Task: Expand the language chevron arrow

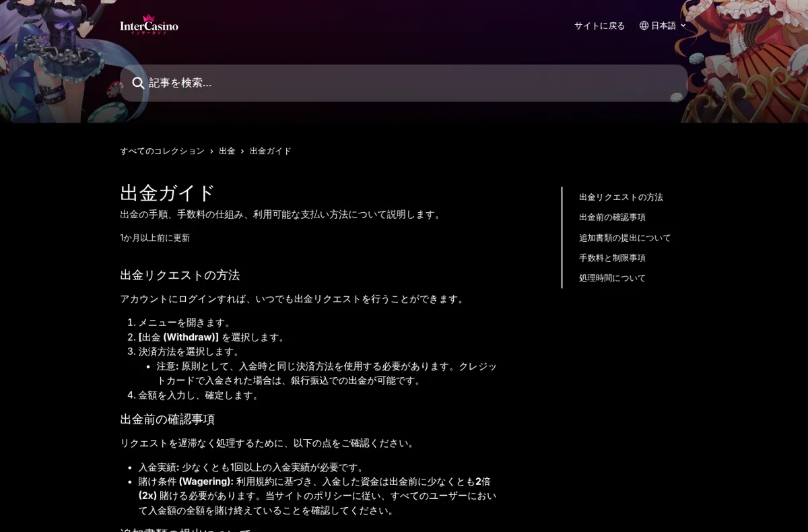Action: pyautogui.click(x=683, y=26)
